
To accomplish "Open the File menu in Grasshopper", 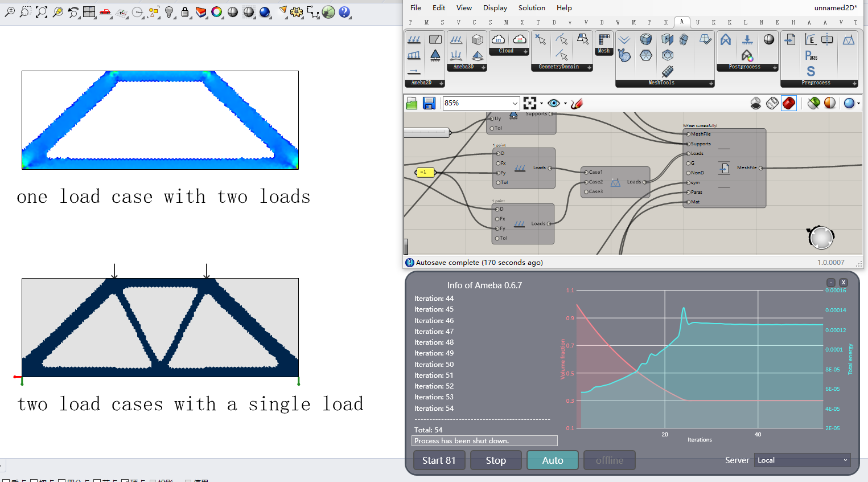I will [x=416, y=8].
